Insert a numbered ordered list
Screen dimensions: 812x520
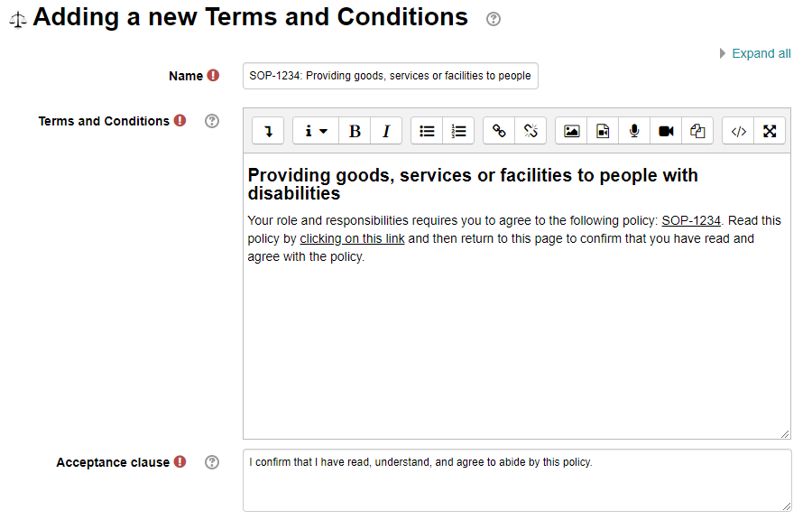(x=458, y=131)
